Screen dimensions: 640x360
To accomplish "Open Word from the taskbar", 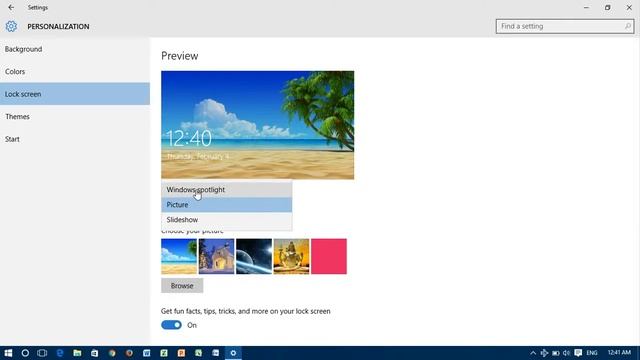I will pyautogui.click(x=147, y=353).
